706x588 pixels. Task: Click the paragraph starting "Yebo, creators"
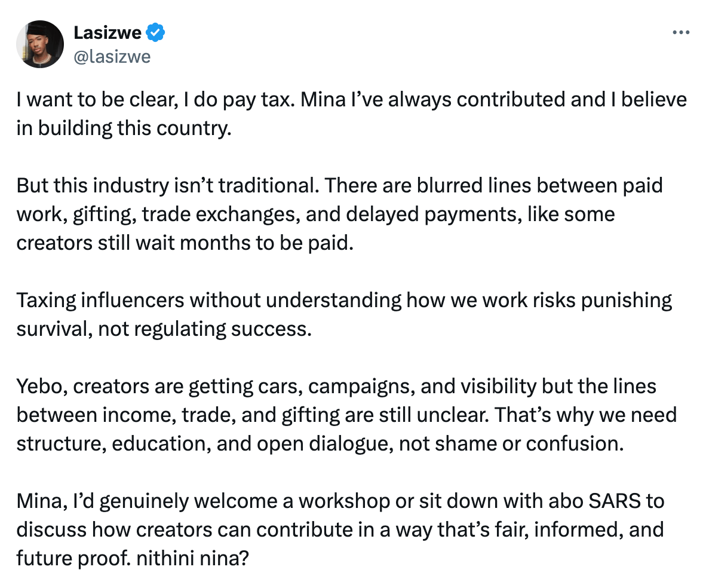pos(346,415)
